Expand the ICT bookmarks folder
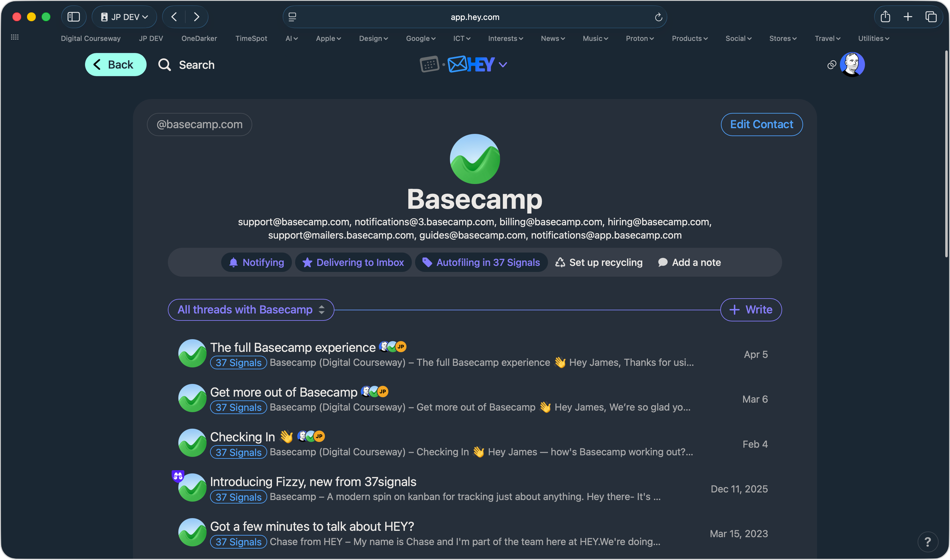950x560 pixels. coord(462,38)
